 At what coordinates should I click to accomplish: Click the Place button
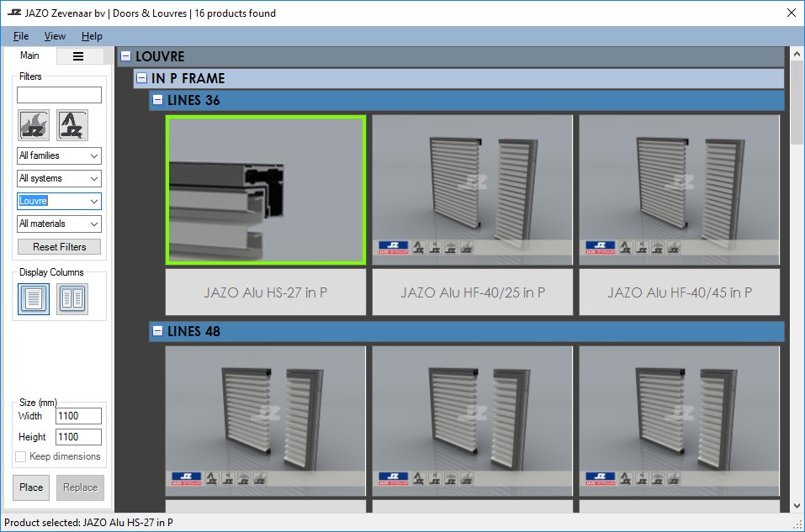pyautogui.click(x=31, y=487)
